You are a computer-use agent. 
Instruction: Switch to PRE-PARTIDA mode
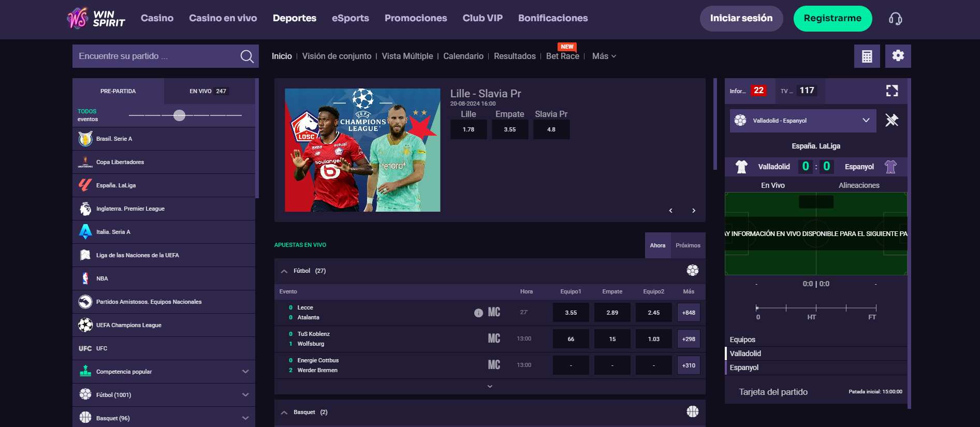pyautogui.click(x=118, y=91)
